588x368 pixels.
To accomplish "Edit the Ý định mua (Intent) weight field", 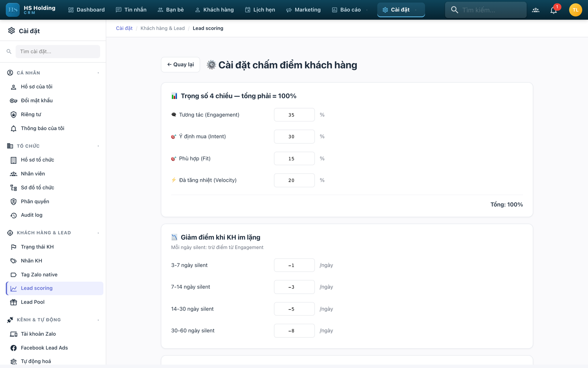I will click(294, 137).
